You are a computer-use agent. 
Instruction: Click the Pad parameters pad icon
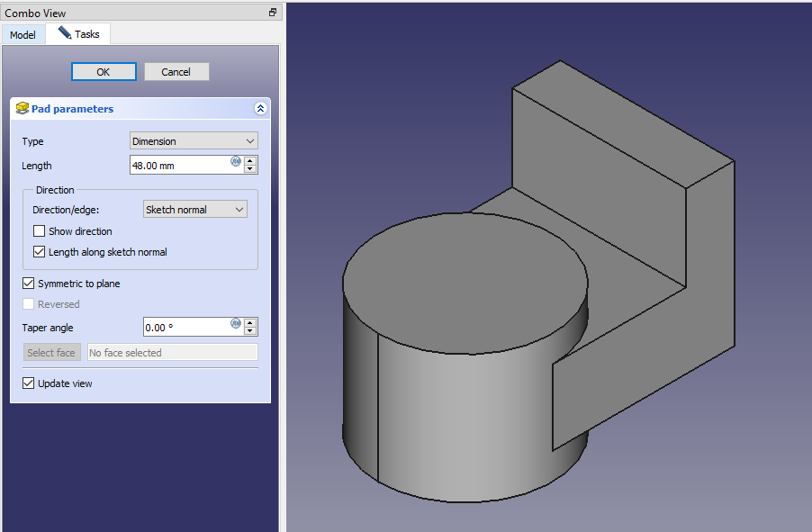click(x=23, y=109)
